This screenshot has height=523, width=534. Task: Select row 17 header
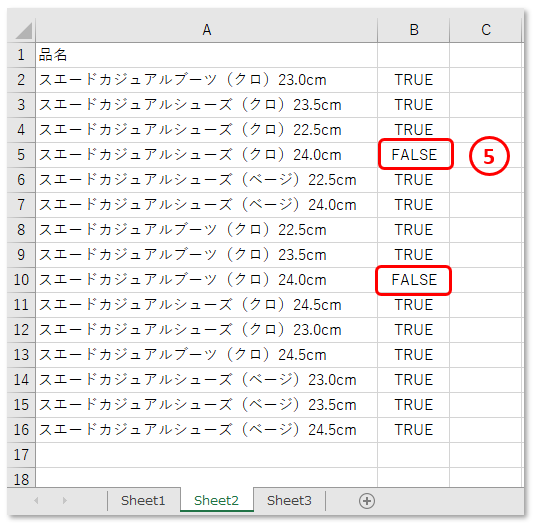point(21,455)
